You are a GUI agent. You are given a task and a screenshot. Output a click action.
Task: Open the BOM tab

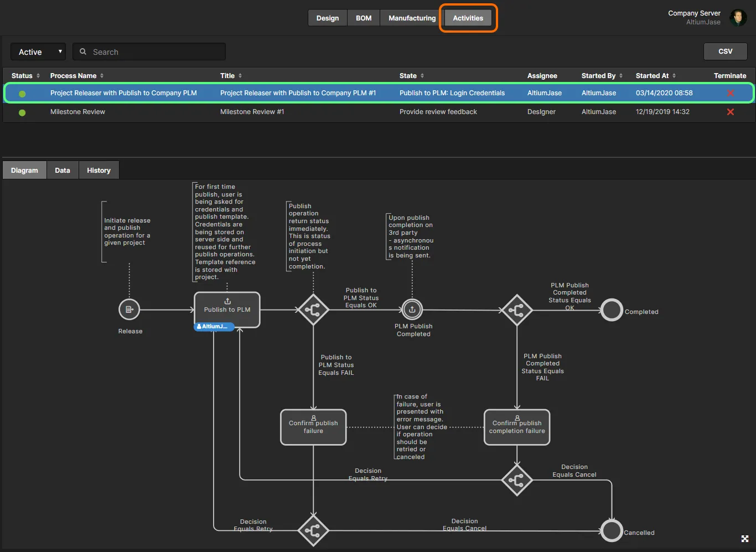click(364, 18)
